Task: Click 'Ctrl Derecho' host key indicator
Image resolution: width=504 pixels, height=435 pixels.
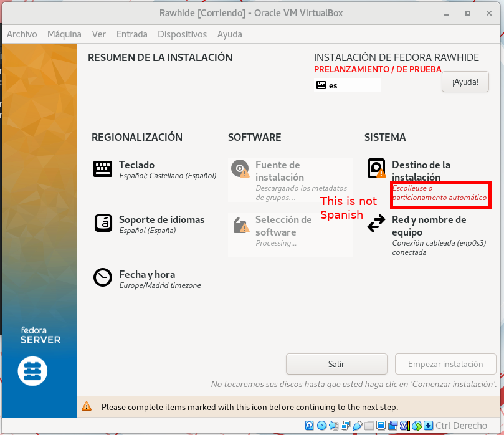Action: (461, 426)
